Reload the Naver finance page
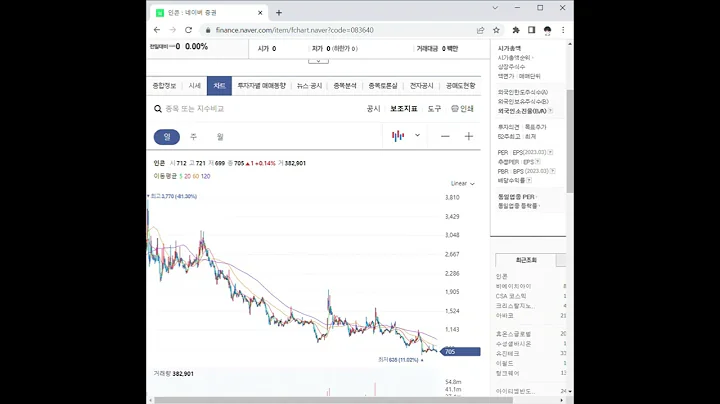The height and width of the screenshot is (404, 720). pyautogui.click(x=188, y=30)
